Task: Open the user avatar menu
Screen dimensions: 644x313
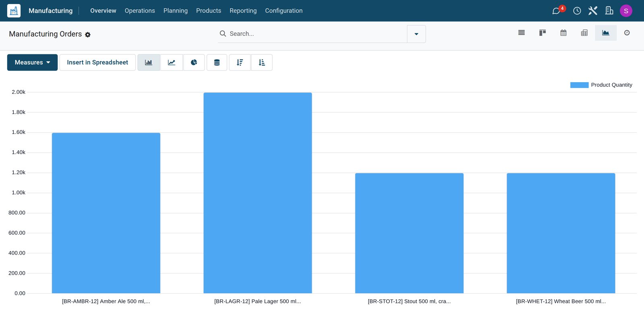Action: (x=626, y=11)
